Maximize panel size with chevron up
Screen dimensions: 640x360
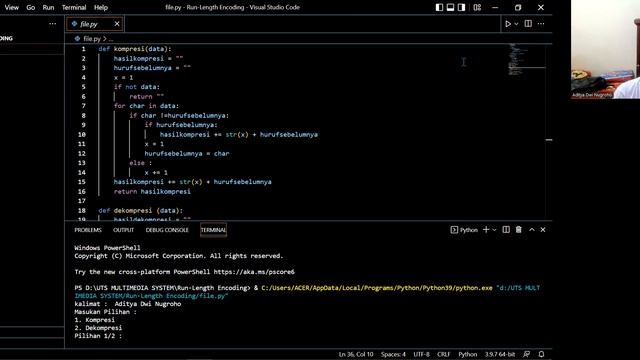click(531, 230)
